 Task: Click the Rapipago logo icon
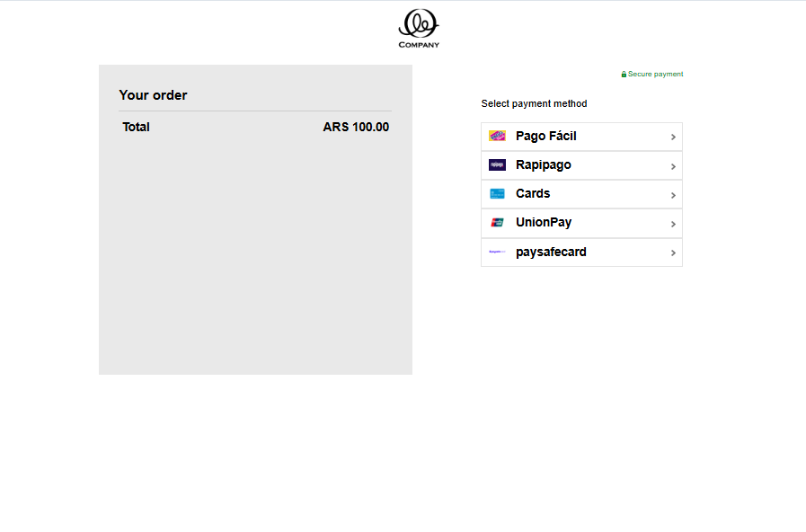[x=497, y=164]
